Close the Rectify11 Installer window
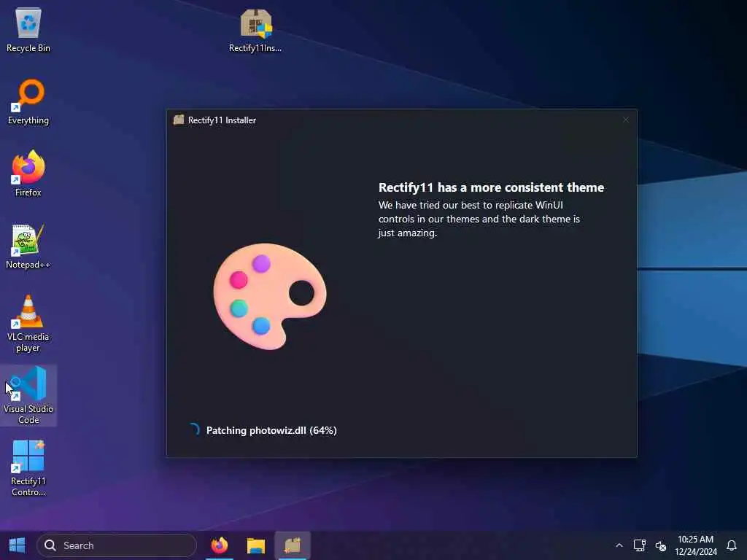 626,120
